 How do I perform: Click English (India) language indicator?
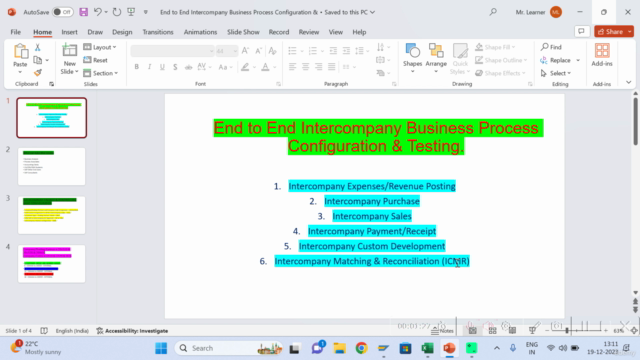click(72, 331)
